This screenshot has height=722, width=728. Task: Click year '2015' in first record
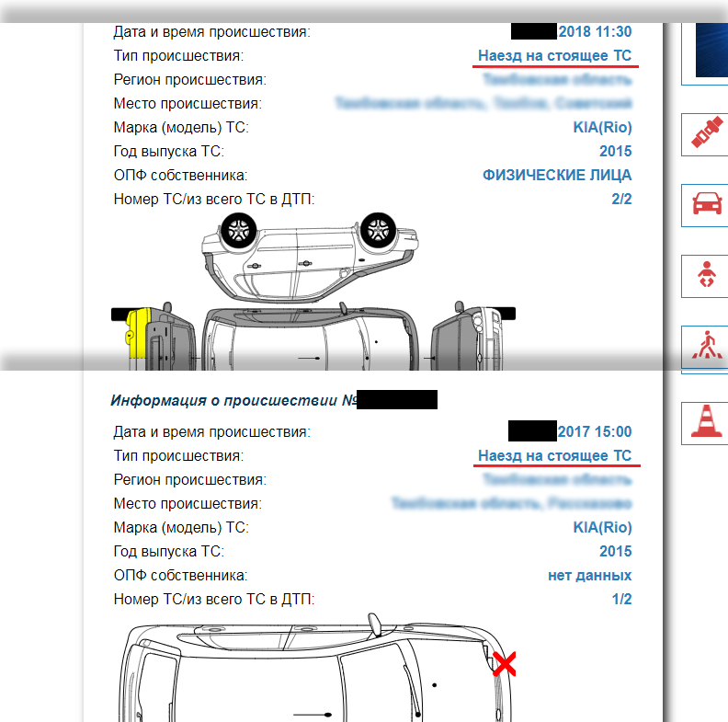click(616, 152)
